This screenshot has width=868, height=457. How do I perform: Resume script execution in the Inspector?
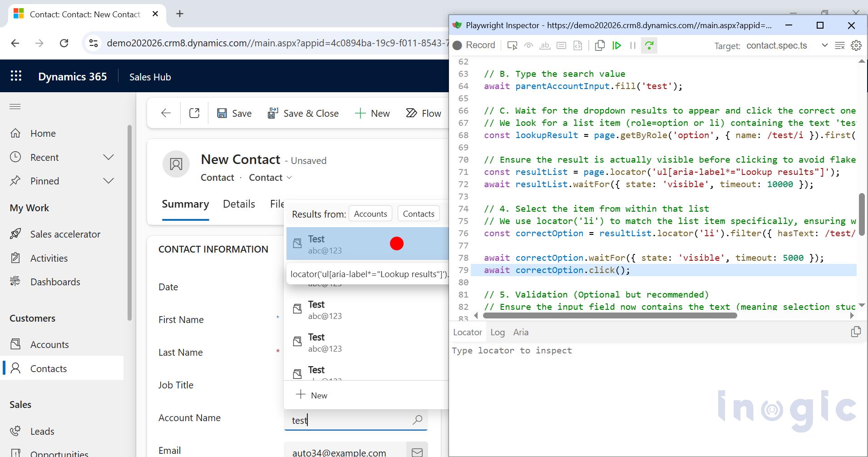click(616, 45)
